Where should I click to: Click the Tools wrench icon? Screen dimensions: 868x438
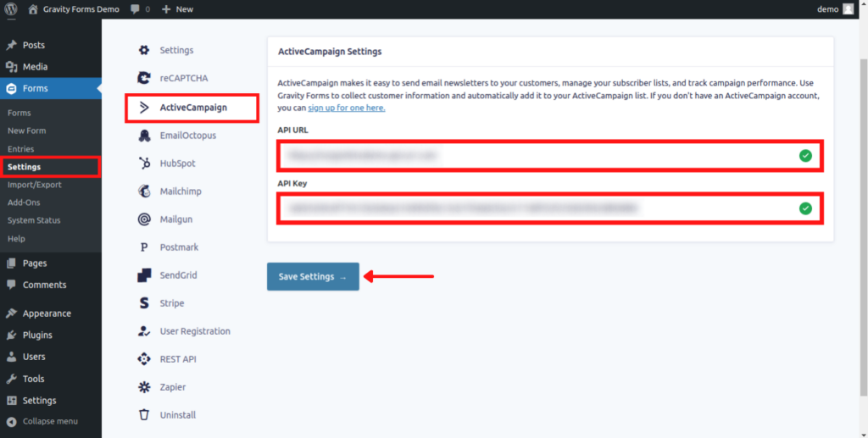tap(11, 379)
